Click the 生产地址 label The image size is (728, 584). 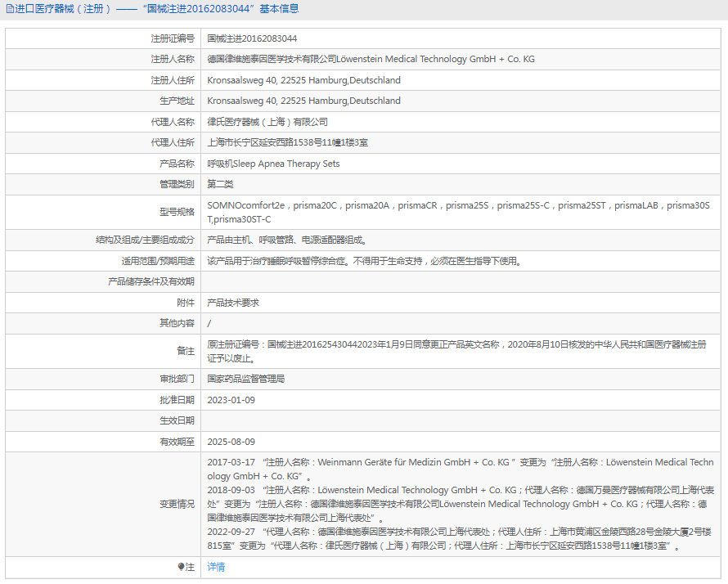178,101
